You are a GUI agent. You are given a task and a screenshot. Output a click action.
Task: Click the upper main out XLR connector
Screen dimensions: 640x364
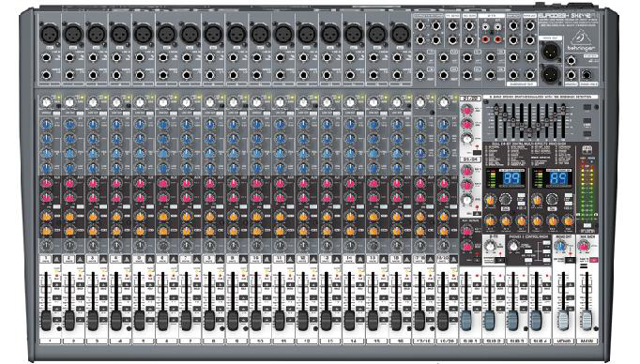(550, 52)
